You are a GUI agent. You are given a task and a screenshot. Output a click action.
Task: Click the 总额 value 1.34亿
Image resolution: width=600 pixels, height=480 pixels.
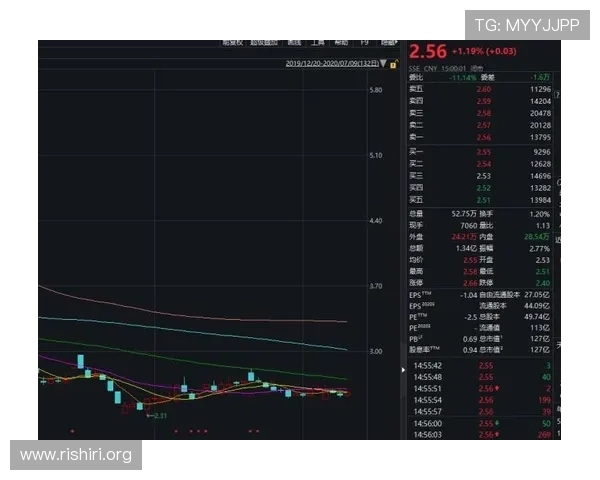pyautogui.click(x=466, y=248)
